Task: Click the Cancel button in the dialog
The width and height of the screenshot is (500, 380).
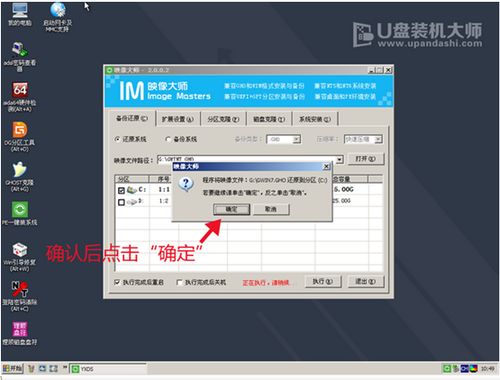Action: (271, 209)
